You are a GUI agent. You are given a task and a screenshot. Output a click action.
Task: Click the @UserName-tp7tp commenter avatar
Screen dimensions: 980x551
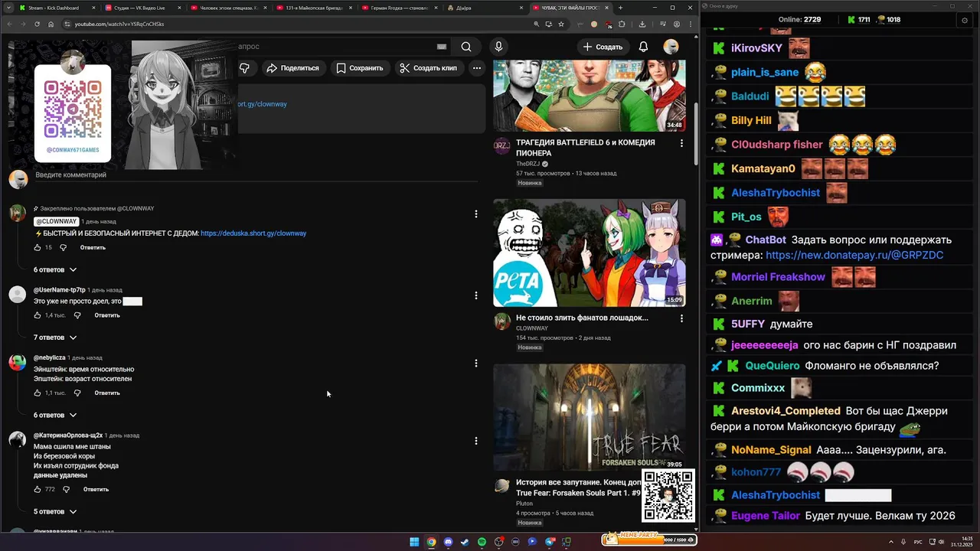18,295
